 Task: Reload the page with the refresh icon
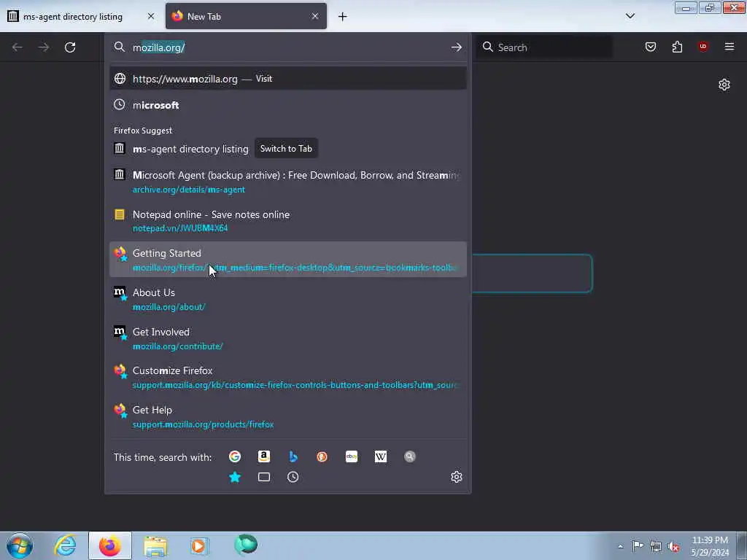click(70, 47)
